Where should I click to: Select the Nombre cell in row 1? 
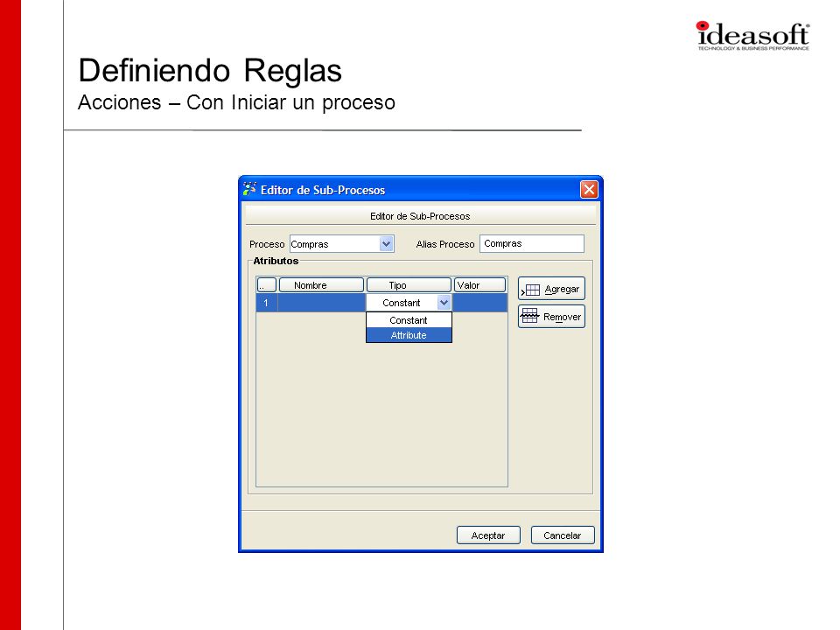point(321,303)
